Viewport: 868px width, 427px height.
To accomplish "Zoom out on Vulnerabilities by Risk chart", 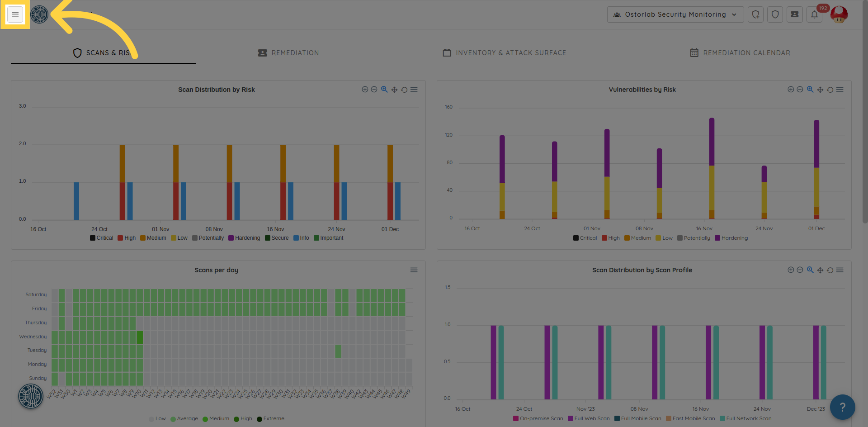I will coord(800,90).
